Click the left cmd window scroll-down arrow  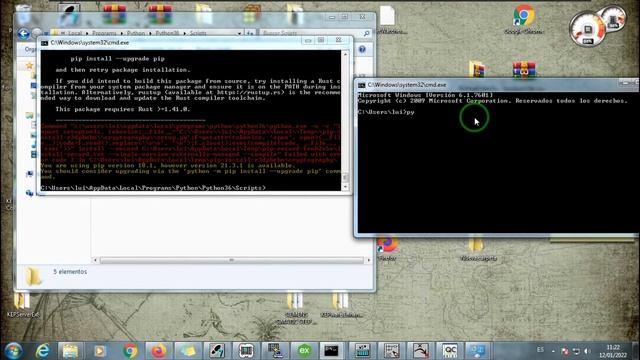click(x=346, y=187)
